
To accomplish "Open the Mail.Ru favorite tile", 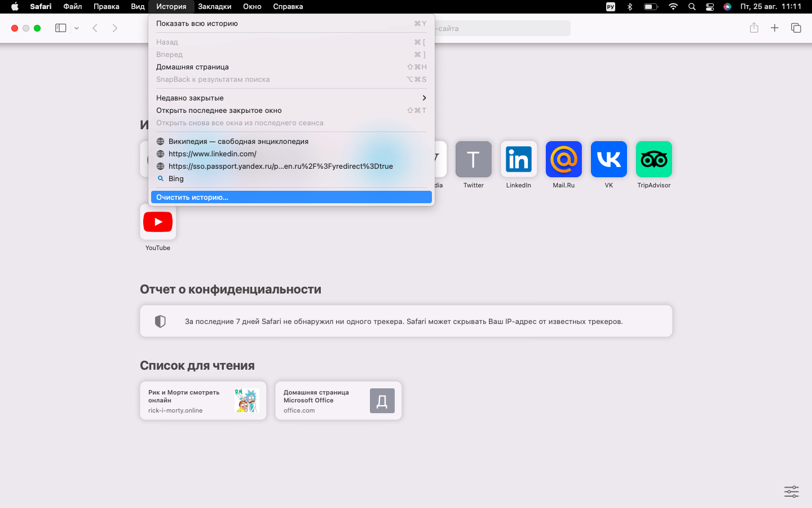I will click(564, 159).
